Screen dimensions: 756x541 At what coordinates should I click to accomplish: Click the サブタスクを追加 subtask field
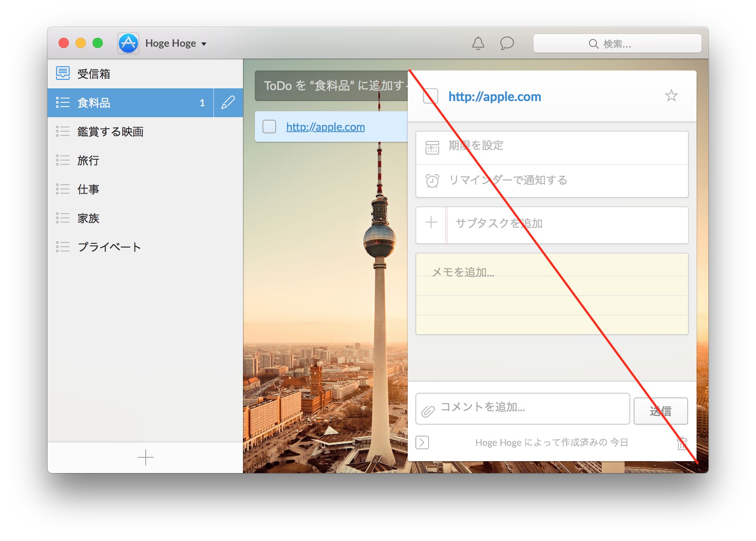(567, 225)
